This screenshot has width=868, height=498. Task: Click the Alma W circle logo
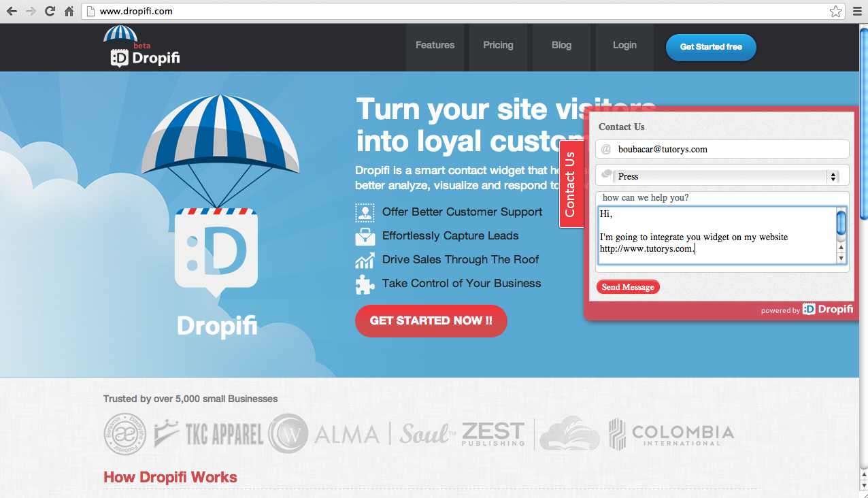coord(288,433)
